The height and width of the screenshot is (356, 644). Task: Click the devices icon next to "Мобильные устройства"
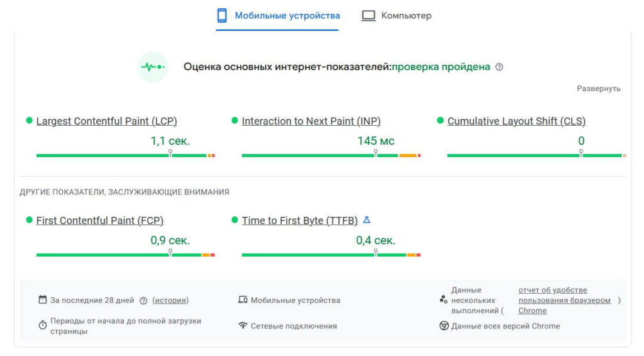[x=243, y=300]
